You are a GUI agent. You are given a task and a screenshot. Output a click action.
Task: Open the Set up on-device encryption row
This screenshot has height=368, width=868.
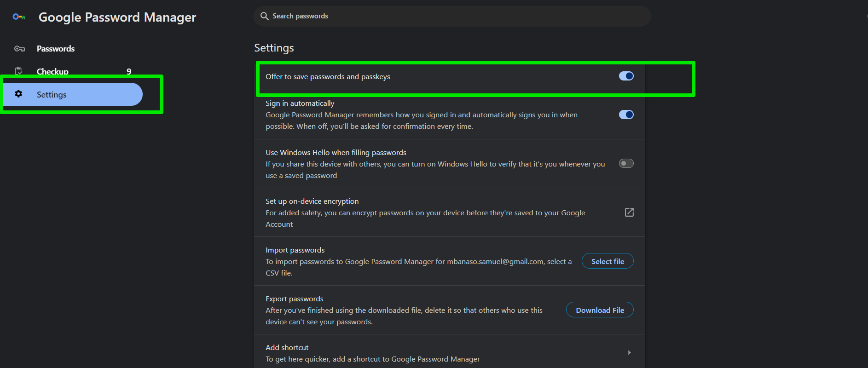point(450,213)
